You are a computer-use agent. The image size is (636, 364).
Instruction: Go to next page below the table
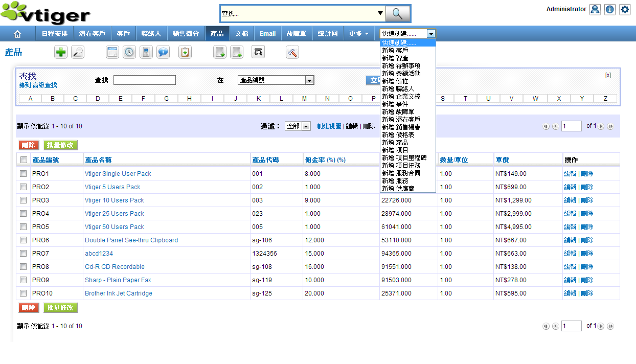pyautogui.click(x=601, y=326)
